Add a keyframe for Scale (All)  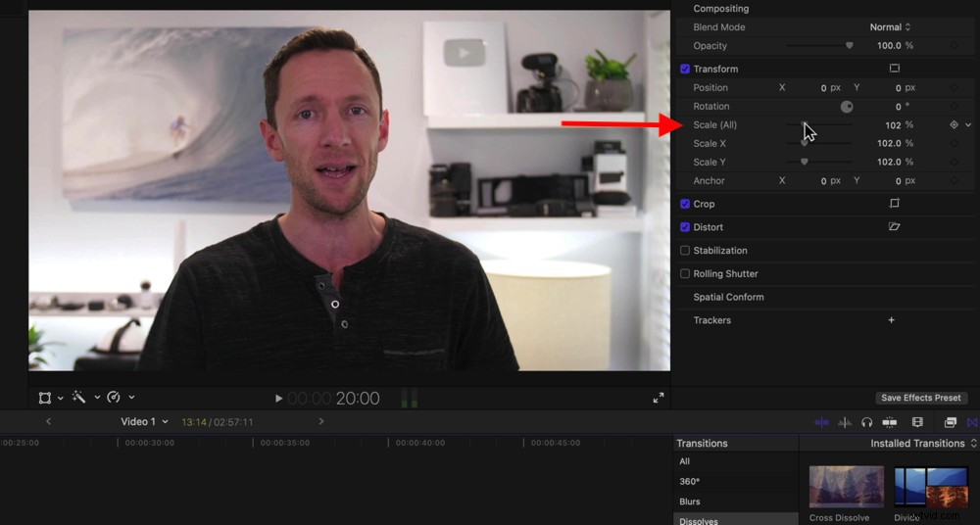954,125
